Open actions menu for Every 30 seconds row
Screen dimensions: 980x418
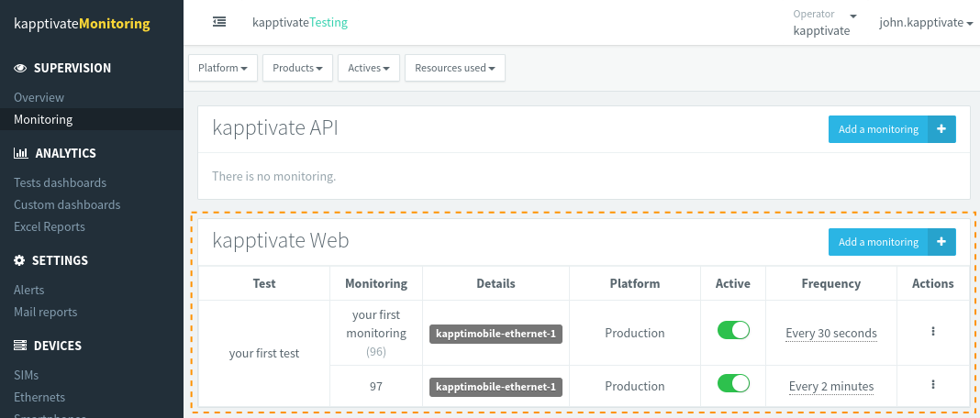(x=932, y=333)
